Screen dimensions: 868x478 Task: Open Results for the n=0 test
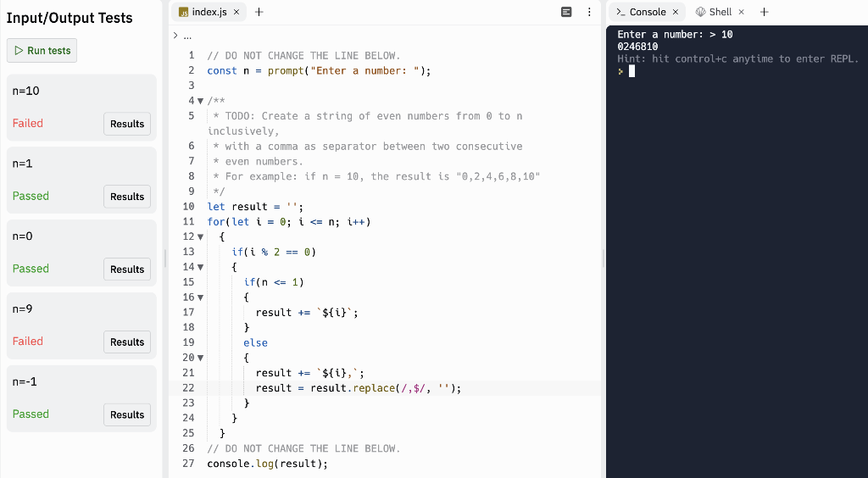(x=127, y=269)
